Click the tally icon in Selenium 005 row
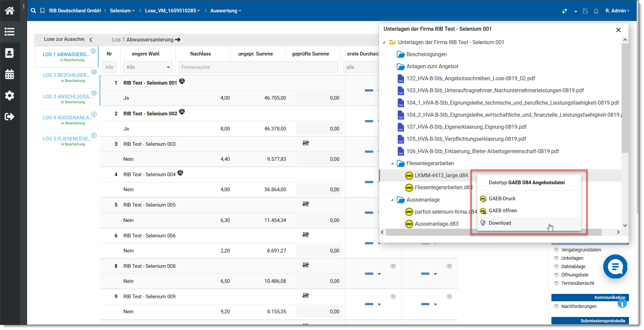The width and height of the screenshot is (644, 330). point(305,204)
